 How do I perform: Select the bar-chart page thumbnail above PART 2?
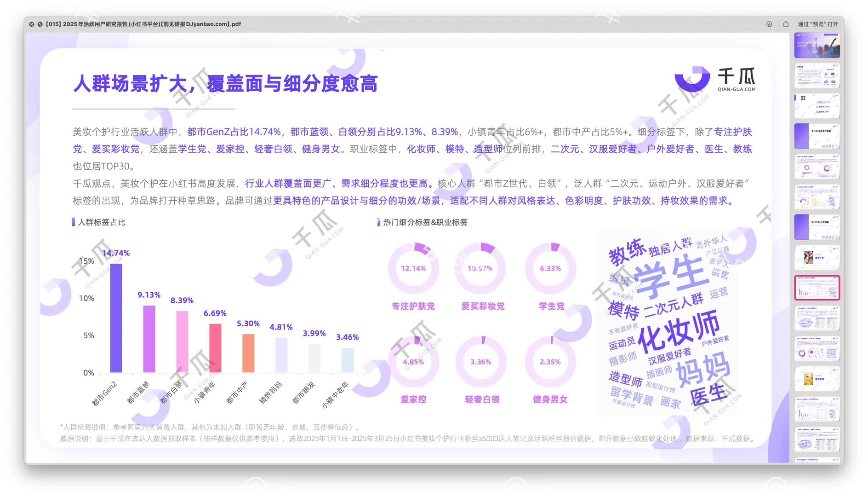[x=817, y=196]
